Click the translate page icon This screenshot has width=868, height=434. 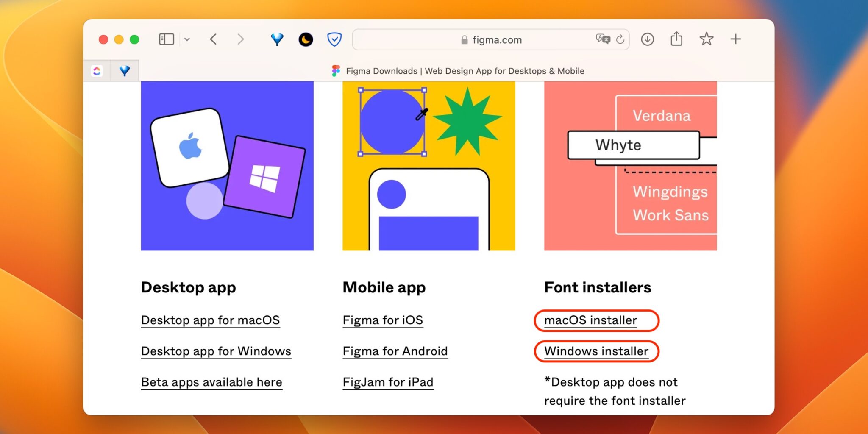click(602, 39)
